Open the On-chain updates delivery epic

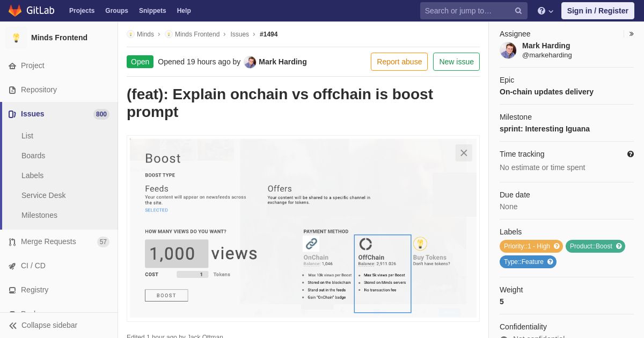tap(546, 92)
